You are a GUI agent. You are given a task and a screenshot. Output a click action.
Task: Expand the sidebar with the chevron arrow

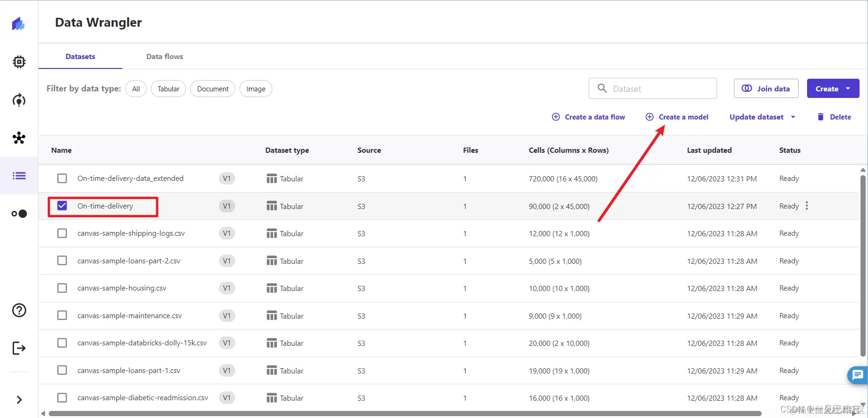click(x=19, y=400)
